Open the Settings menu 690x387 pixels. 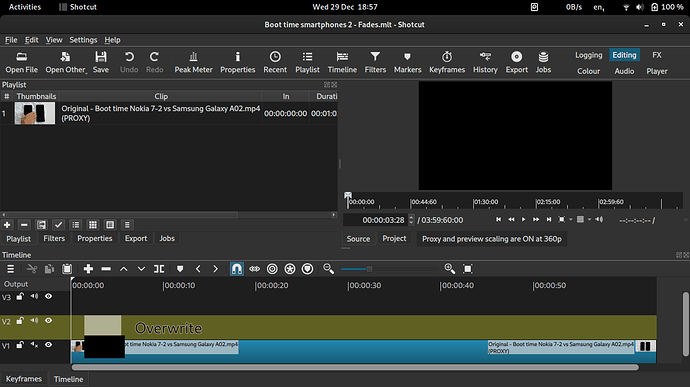83,40
